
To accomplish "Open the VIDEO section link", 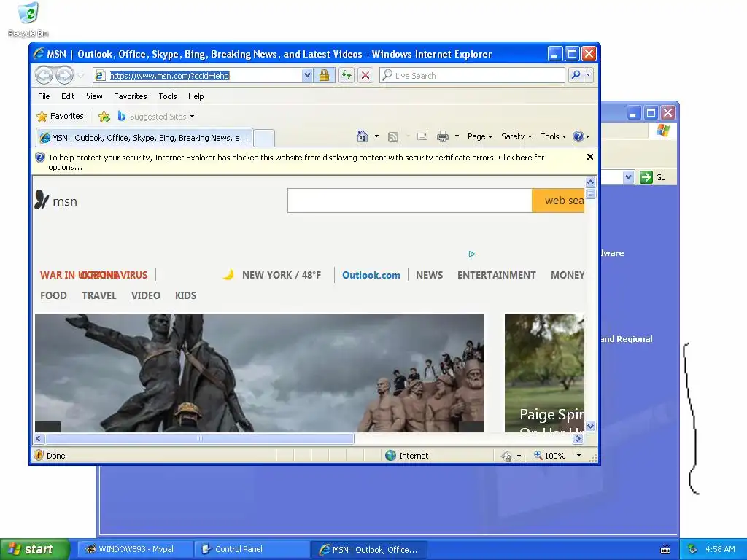I will click(145, 295).
